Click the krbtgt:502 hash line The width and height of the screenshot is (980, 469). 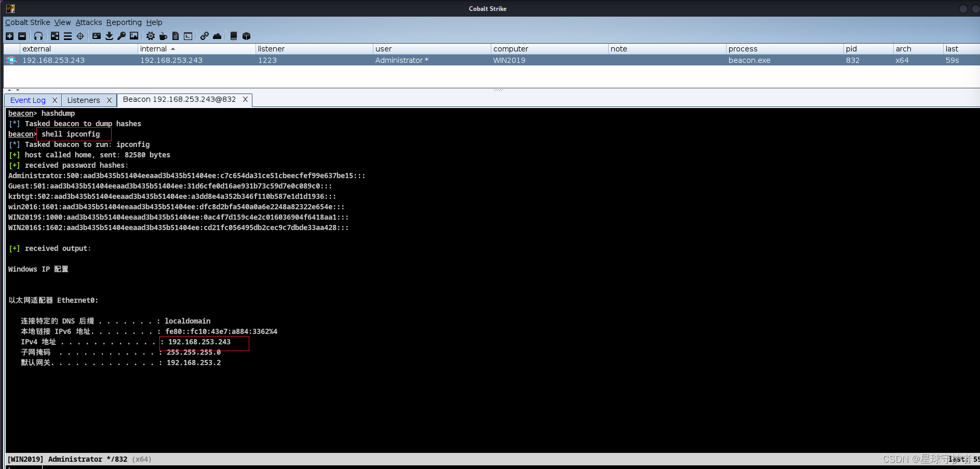point(172,196)
